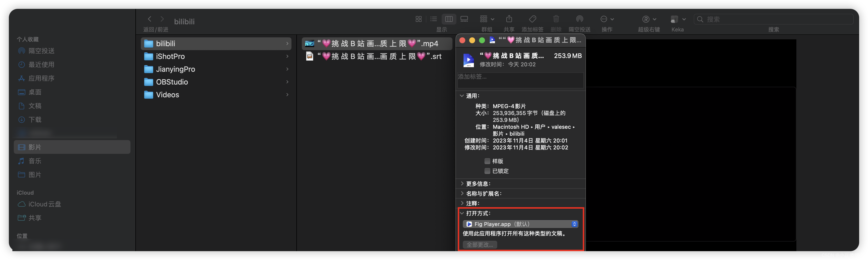Open the Super Right-Click toolbar menu
The width and height of the screenshot is (868, 260).
click(x=649, y=19)
